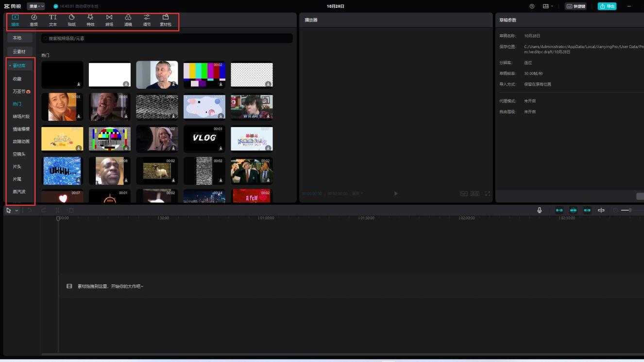Select the 转场片段 category in sidebar
This screenshot has width=644, height=362.
tap(21, 116)
